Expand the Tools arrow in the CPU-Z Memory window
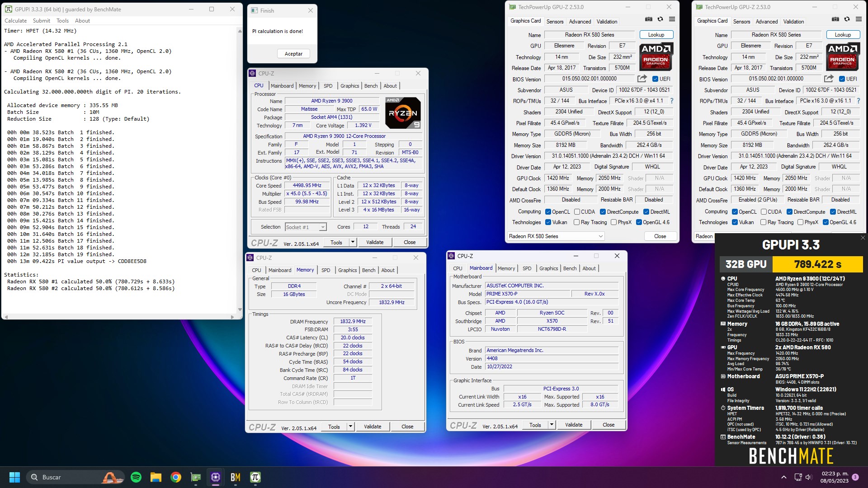Image resolution: width=868 pixels, height=488 pixels. tap(350, 427)
